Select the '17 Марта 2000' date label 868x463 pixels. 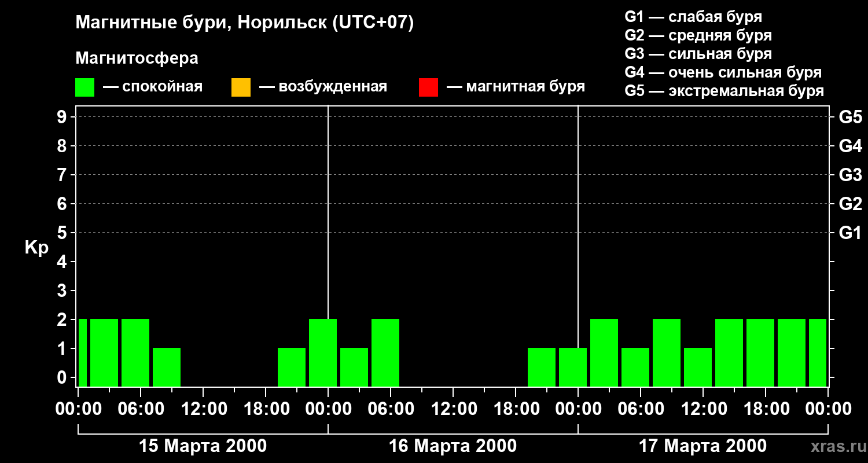[703, 446]
